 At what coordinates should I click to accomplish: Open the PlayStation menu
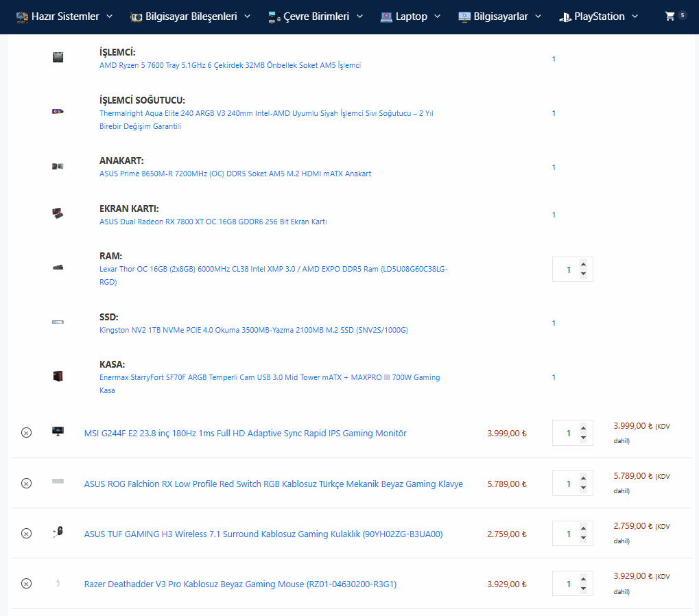pos(598,16)
